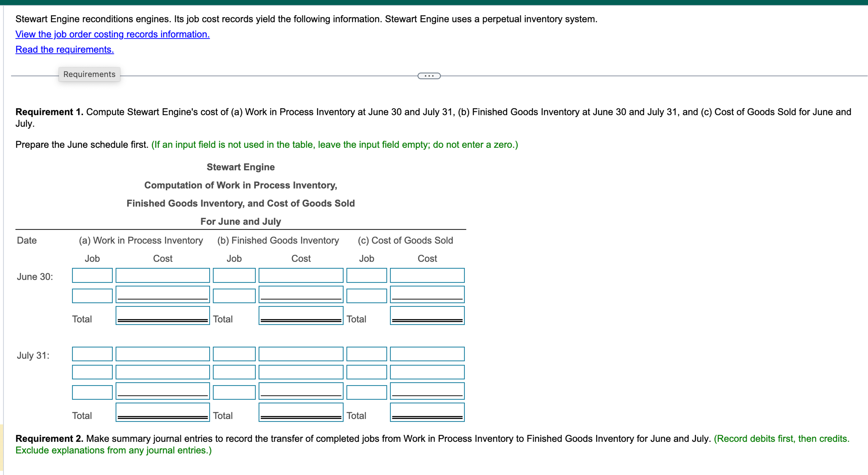Activate July 31 third-row Finished Goods Job field
868x475 pixels.
click(x=234, y=392)
